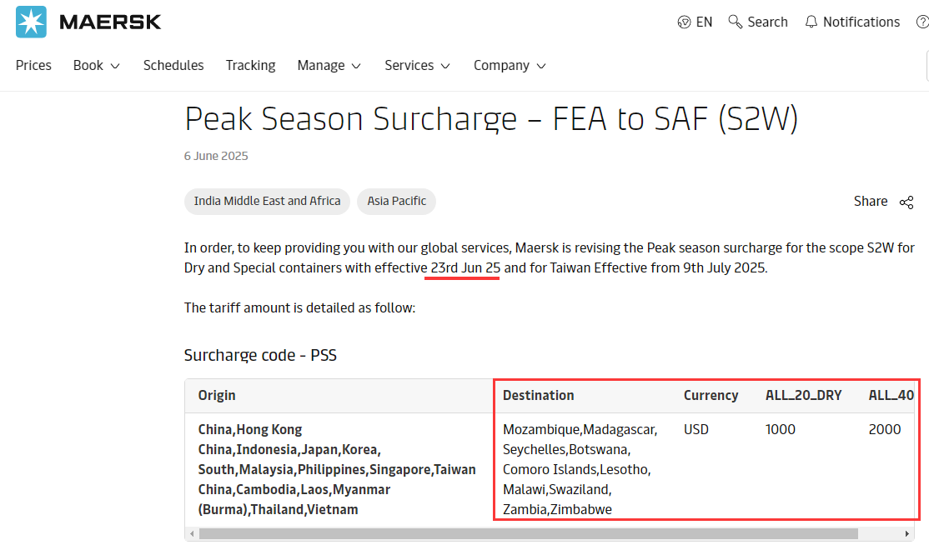Click the Share label text
Screen dimensions: 929x560
(870, 202)
